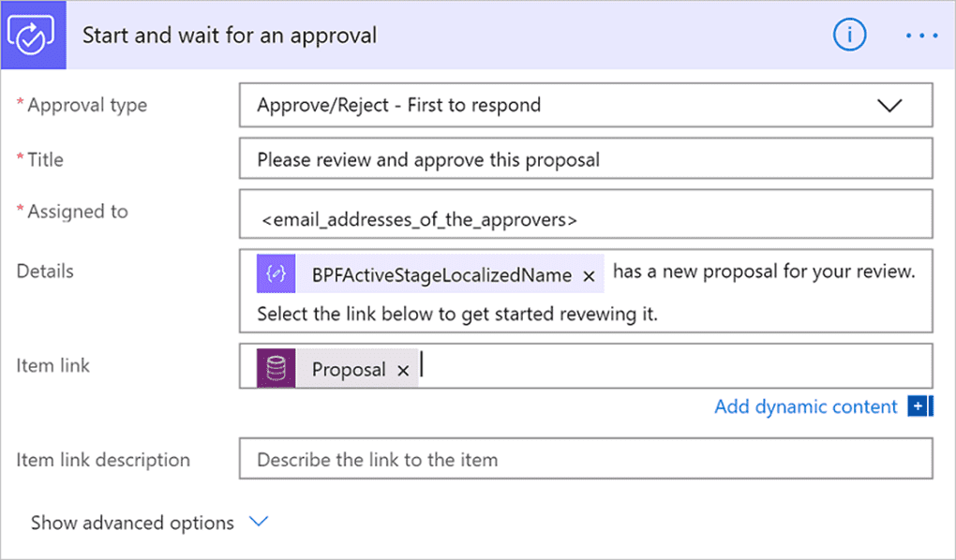
Task: Open the action information tooltip icon
Action: (849, 34)
